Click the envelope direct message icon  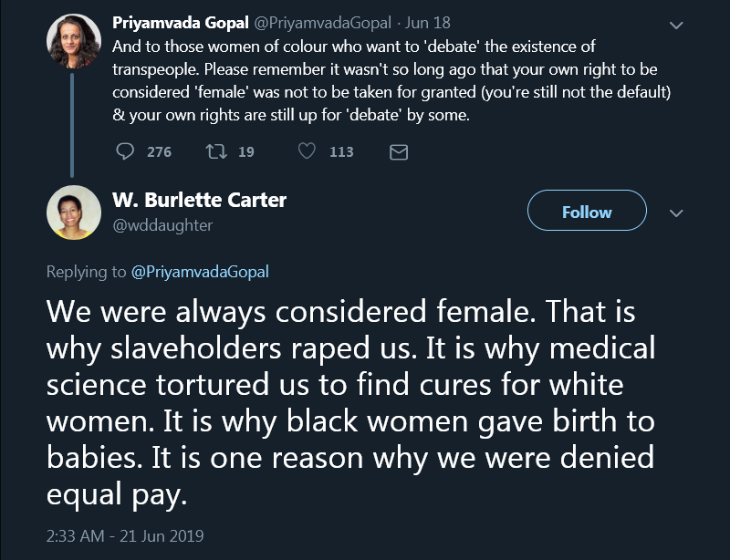click(399, 152)
